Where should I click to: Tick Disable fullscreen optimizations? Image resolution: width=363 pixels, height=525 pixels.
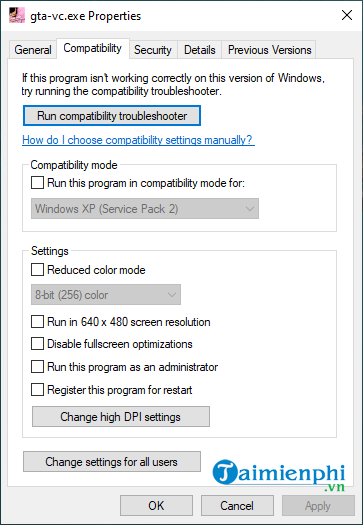coord(37,344)
